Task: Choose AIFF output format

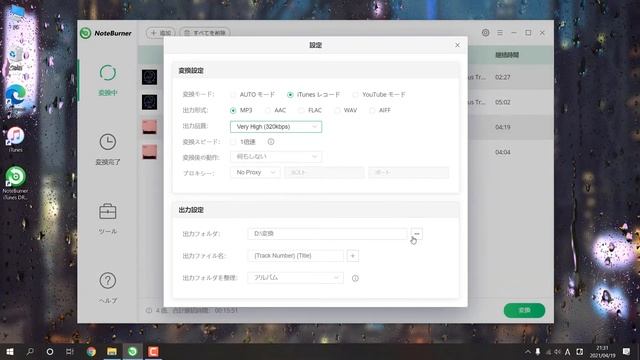Action: tap(372, 111)
